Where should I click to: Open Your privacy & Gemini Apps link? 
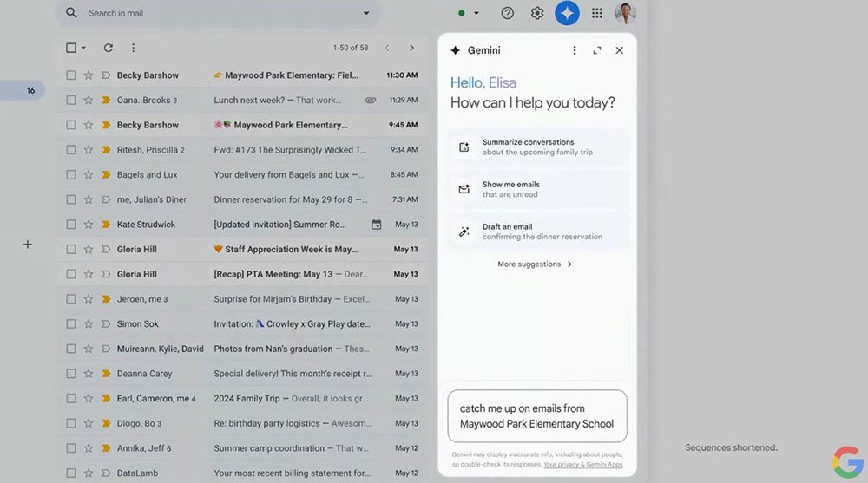(583, 465)
